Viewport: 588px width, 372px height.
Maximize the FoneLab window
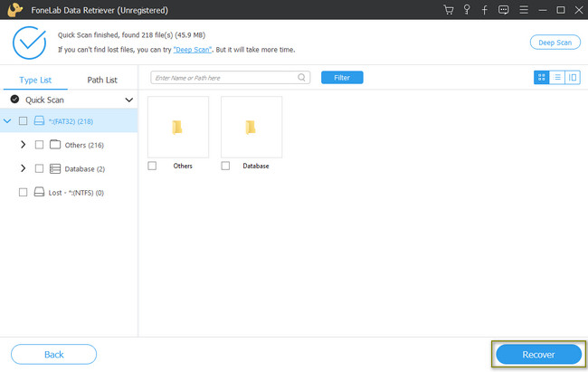(561, 10)
